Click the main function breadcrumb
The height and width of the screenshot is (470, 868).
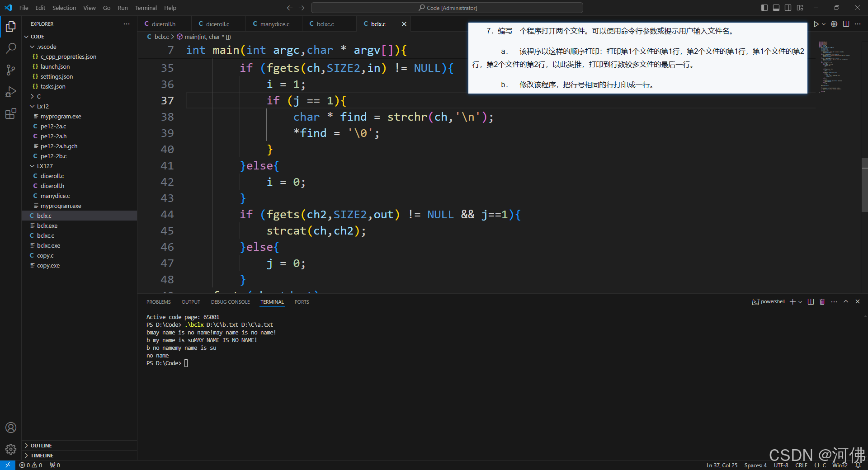coord(203,37)
